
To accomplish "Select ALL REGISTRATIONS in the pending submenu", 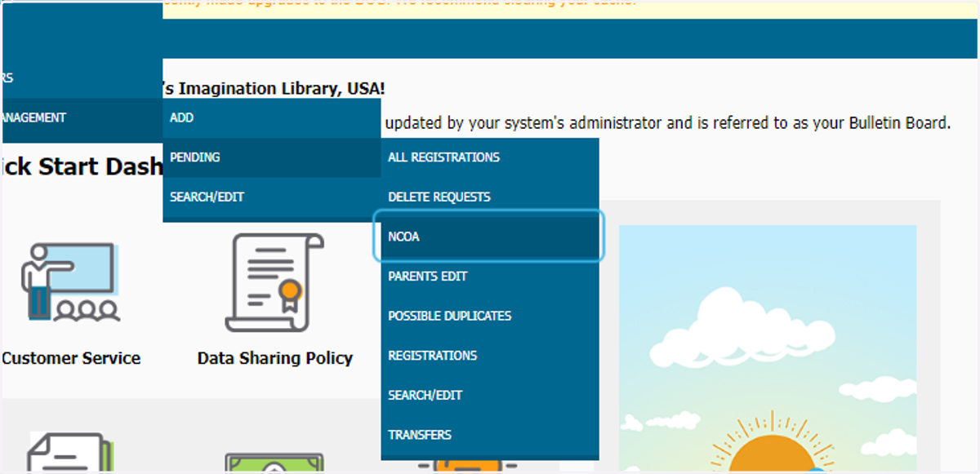I will tap(490, 157).
